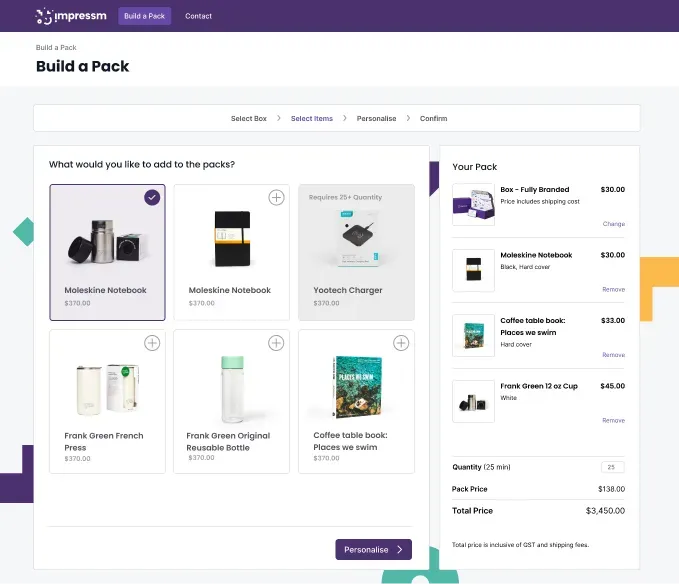Click the Yootech Charger product image
Screen dimensions: 679x584
tap(357, 237)
